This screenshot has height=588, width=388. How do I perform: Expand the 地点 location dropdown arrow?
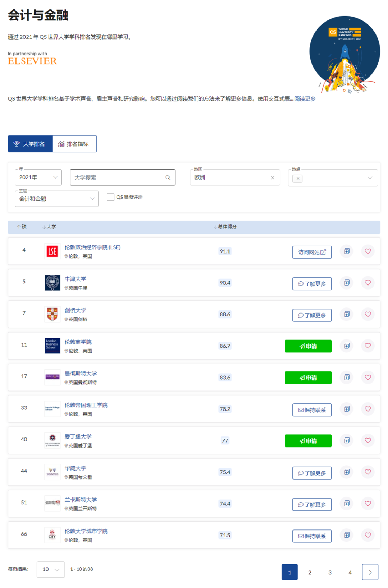tap(370, 178)
